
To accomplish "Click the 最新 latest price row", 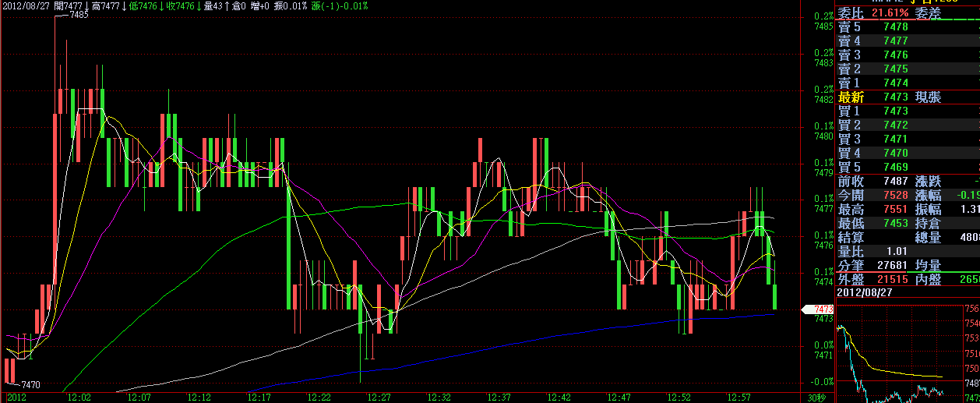I will [873, 97].
